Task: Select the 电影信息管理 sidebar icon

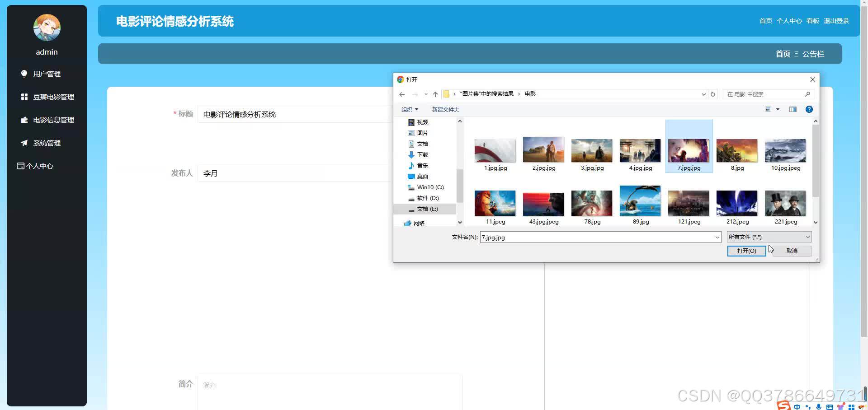Action: pos(24,120)
